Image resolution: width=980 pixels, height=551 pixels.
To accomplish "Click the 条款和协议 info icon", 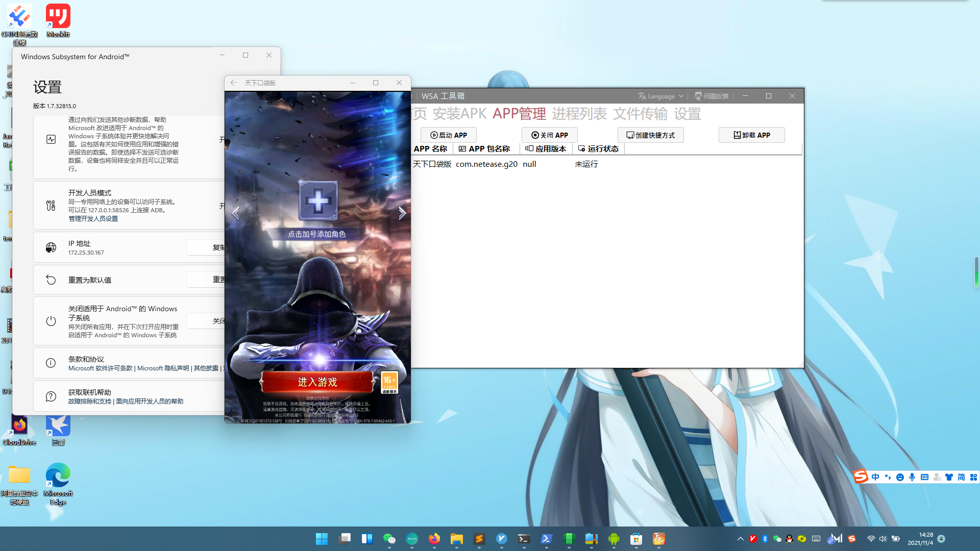I will pyautogui.click(x=51, y=363).
